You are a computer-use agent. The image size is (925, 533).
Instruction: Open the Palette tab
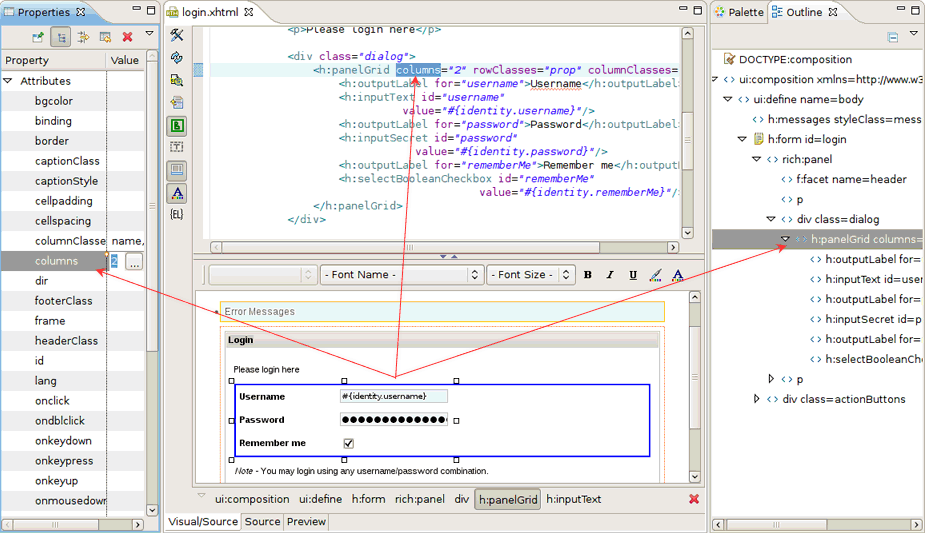[739, 12]
